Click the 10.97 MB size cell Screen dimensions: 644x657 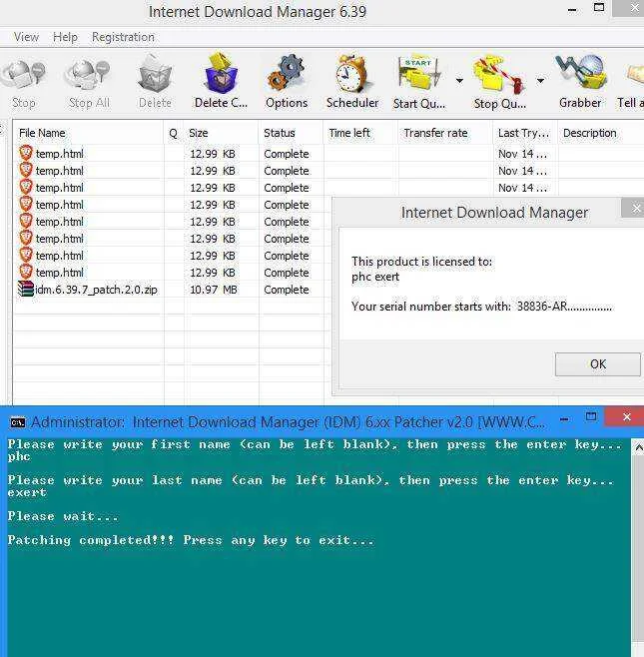(x=214, y=290)
